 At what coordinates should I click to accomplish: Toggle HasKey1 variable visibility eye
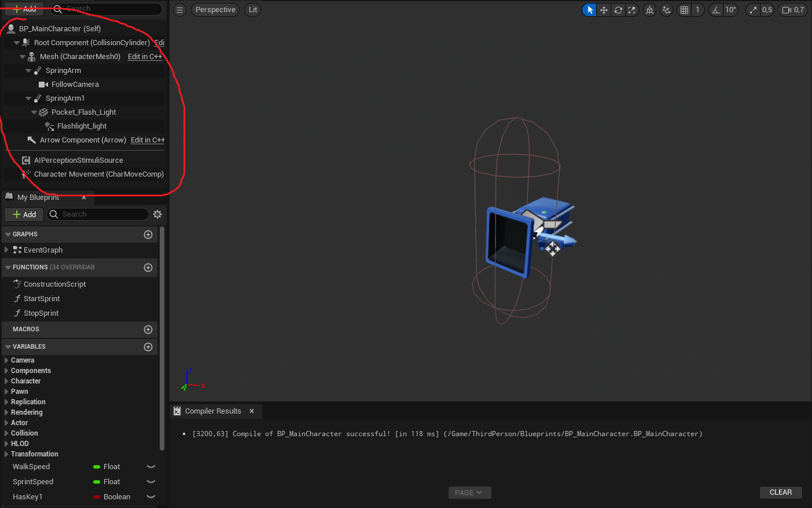click(151, 497)
